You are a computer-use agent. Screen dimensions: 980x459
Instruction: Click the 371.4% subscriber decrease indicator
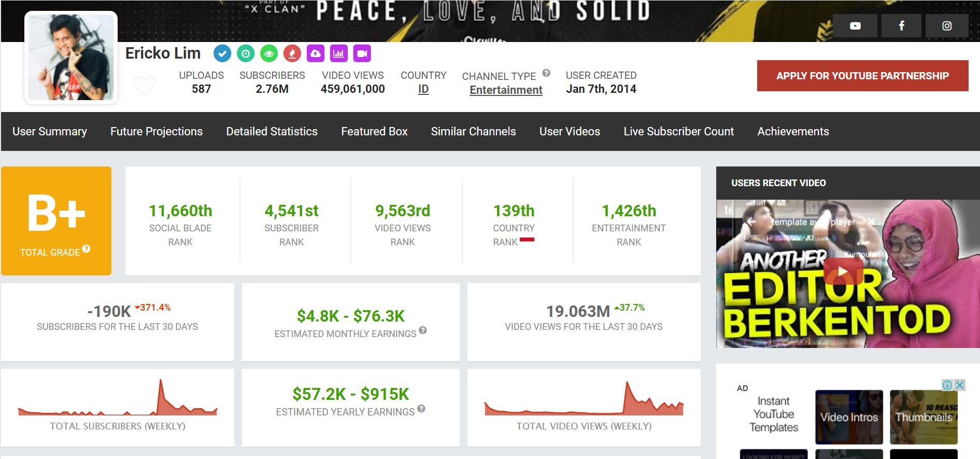(153, 308)
